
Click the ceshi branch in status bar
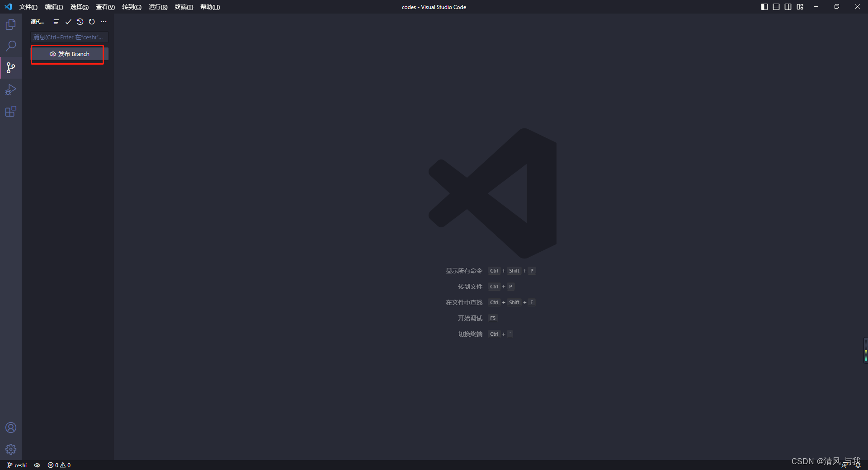pos(17,465)
